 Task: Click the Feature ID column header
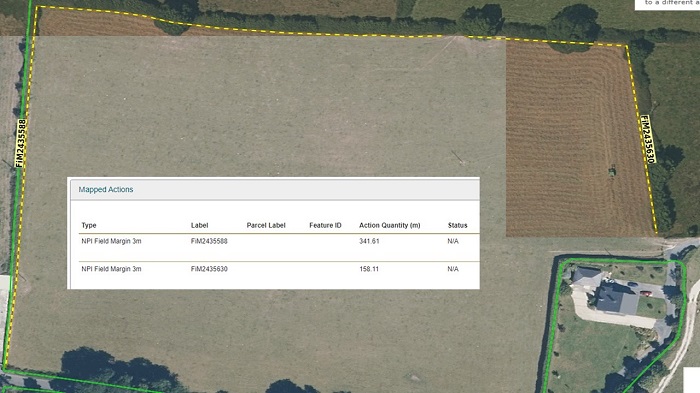tap(325, 226)
